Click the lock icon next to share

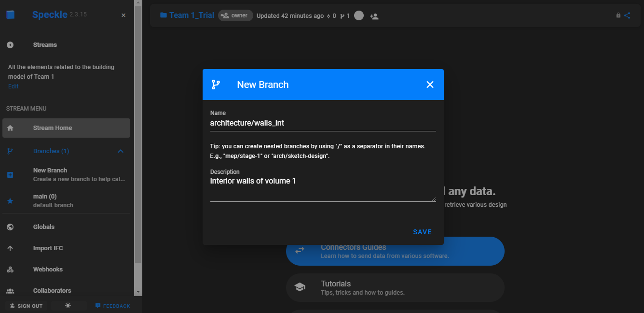coord(618,15)
